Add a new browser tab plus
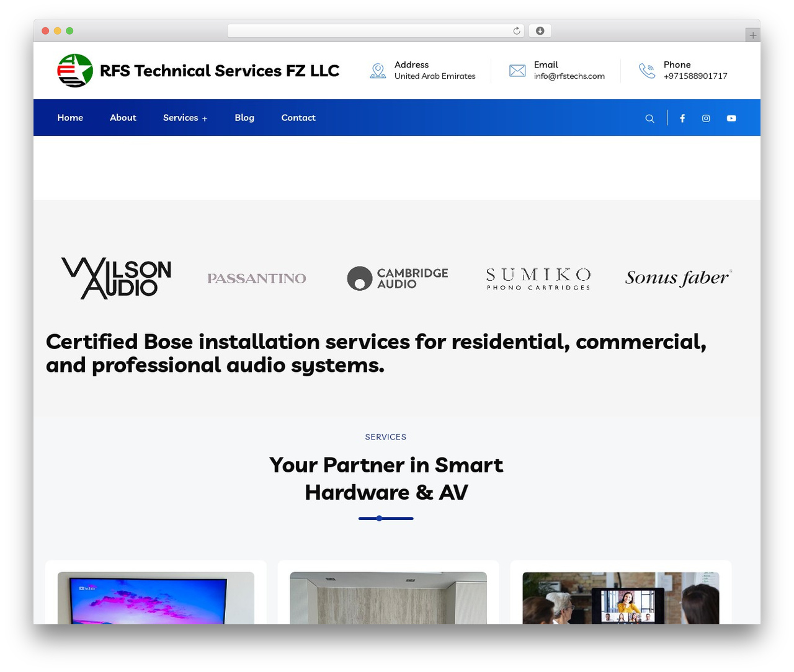Screen dimensions: 794x672 pyautogui.click(x=752, y=35)
